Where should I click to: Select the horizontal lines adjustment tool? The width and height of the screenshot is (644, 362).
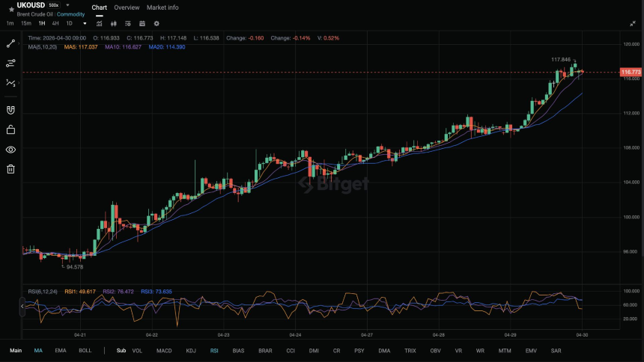pos(10,64)
